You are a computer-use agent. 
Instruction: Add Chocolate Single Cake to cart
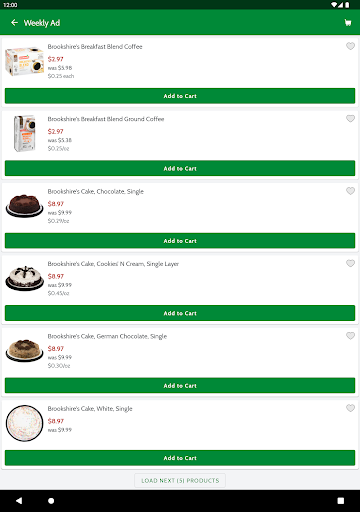[x=180, y=241]
